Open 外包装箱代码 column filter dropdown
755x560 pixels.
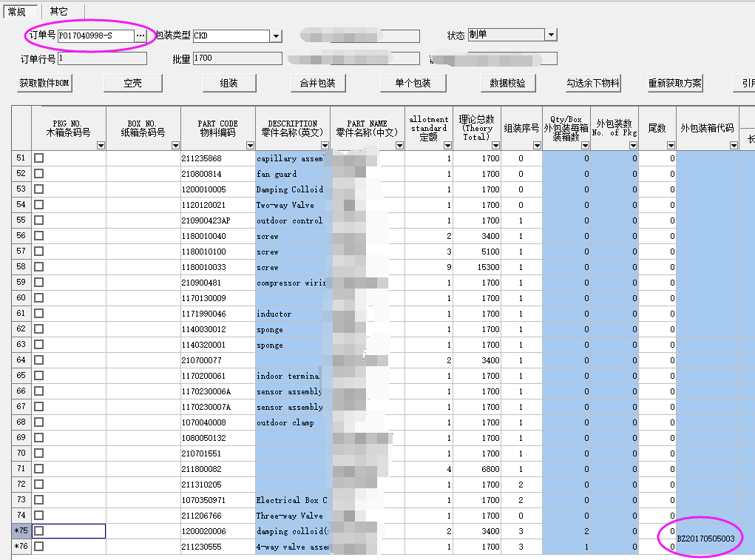734,146
